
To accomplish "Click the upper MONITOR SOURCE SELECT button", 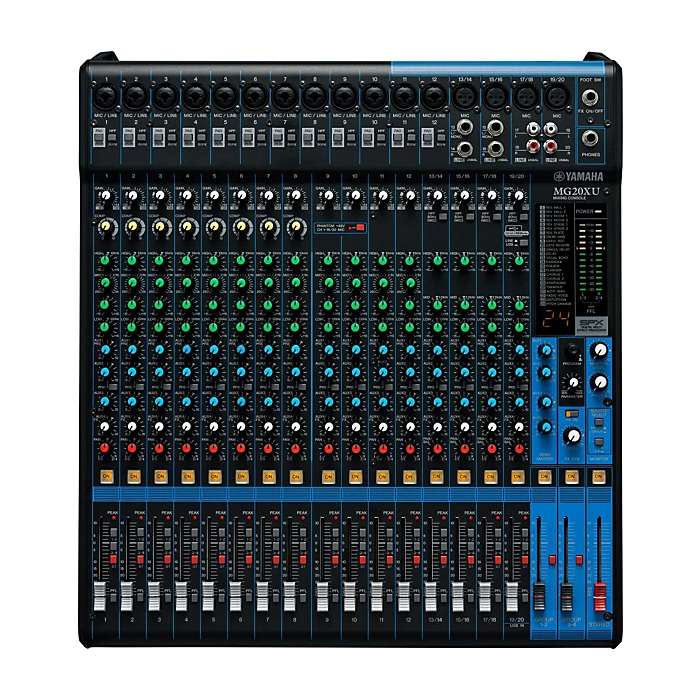I will tap(599, 422).
